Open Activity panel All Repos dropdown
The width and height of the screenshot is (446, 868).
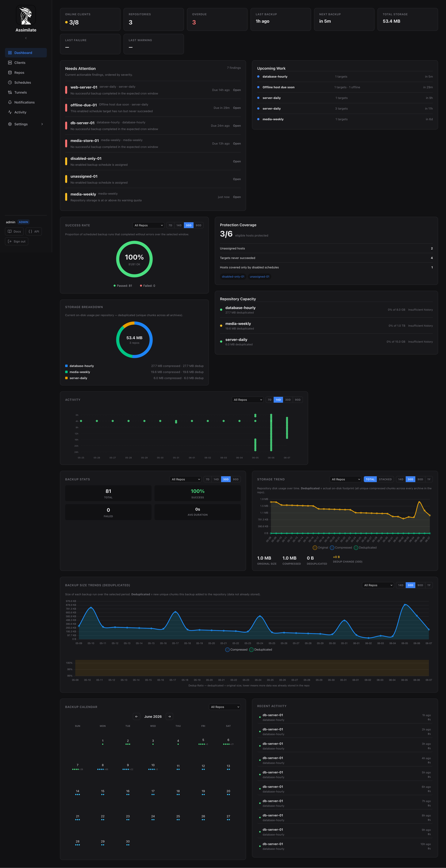[248, 400]
